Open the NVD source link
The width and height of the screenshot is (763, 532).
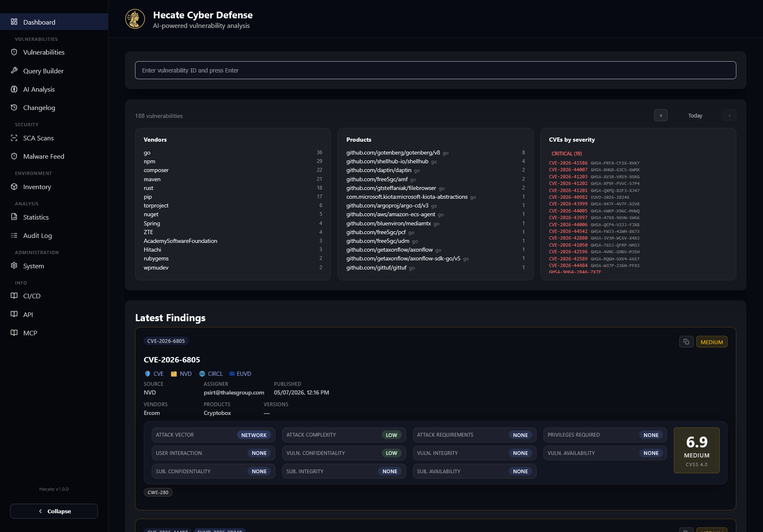181,374
